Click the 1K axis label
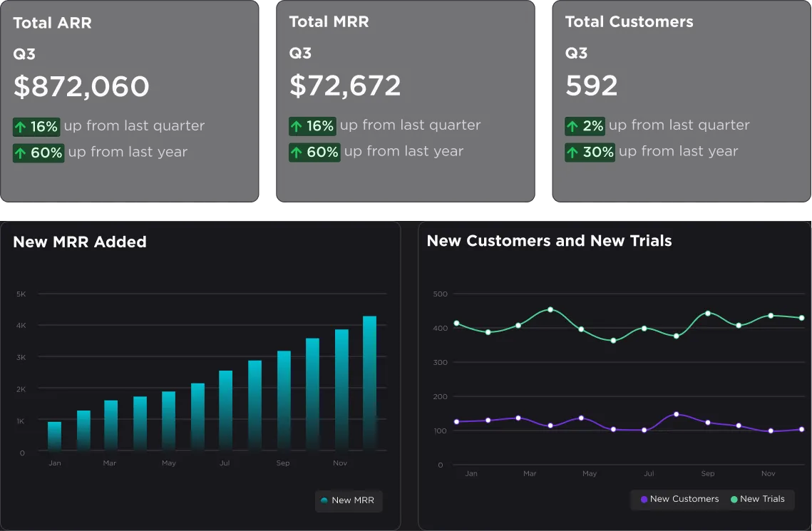The image size is (812, 531). [21, 421]
